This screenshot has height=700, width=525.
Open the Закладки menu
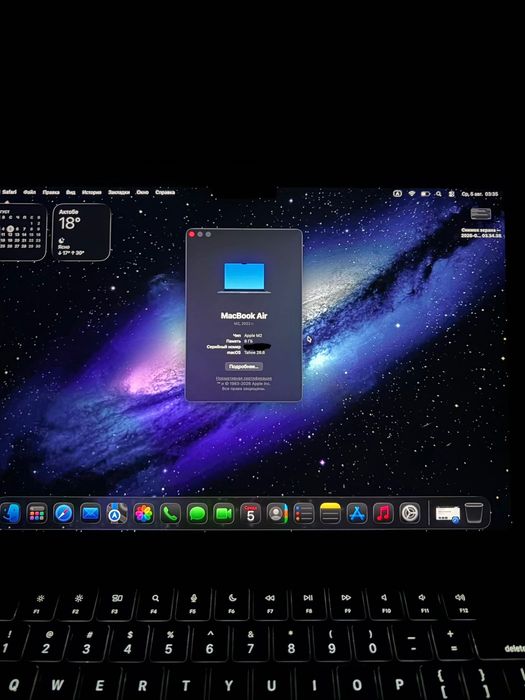pyautogui.click(x=119, y=192)
